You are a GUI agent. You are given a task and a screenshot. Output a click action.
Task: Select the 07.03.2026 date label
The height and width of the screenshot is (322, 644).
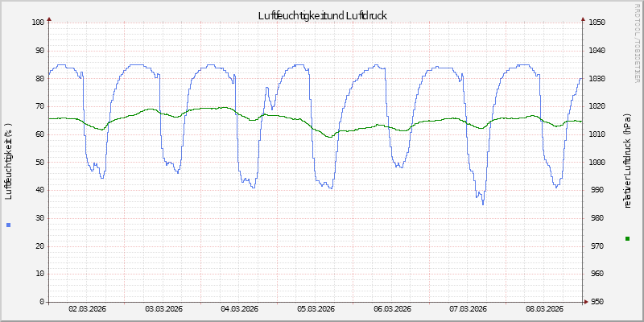[469, 309]
